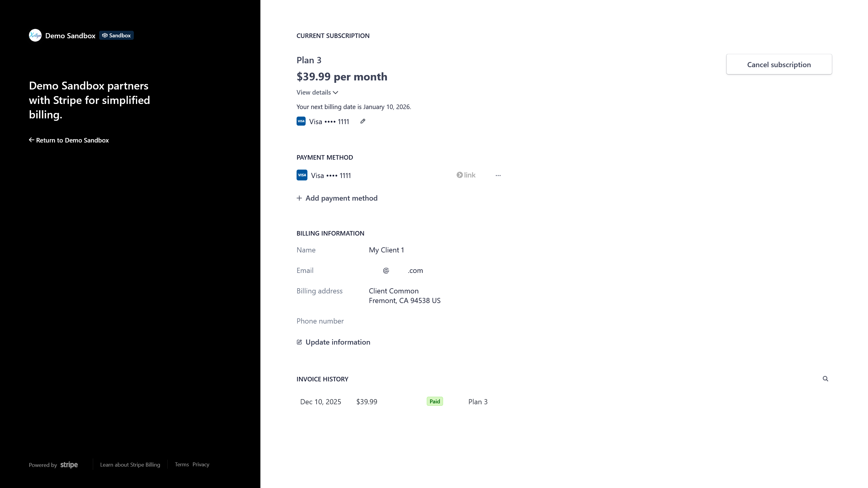Click the Fremont, CA 94538 US address line
This screenshot has width=868, height=488.
tap(404, 300)
